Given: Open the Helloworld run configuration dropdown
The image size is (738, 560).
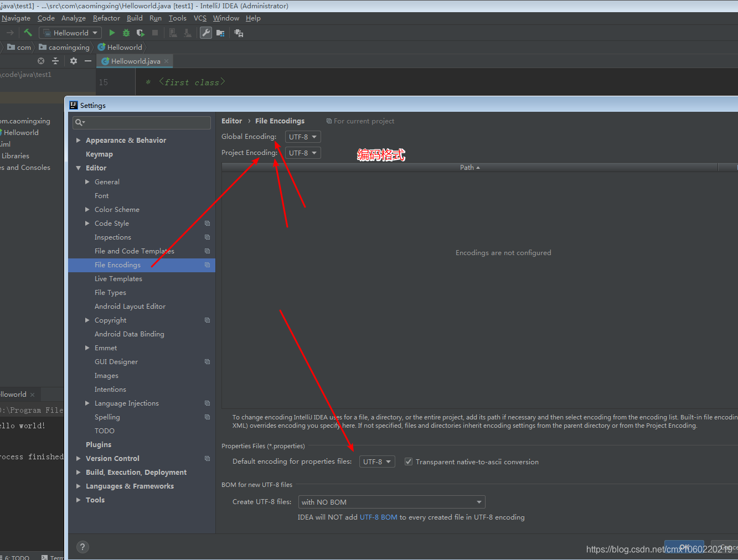Looking at the screenshot, I should (70, 33).
